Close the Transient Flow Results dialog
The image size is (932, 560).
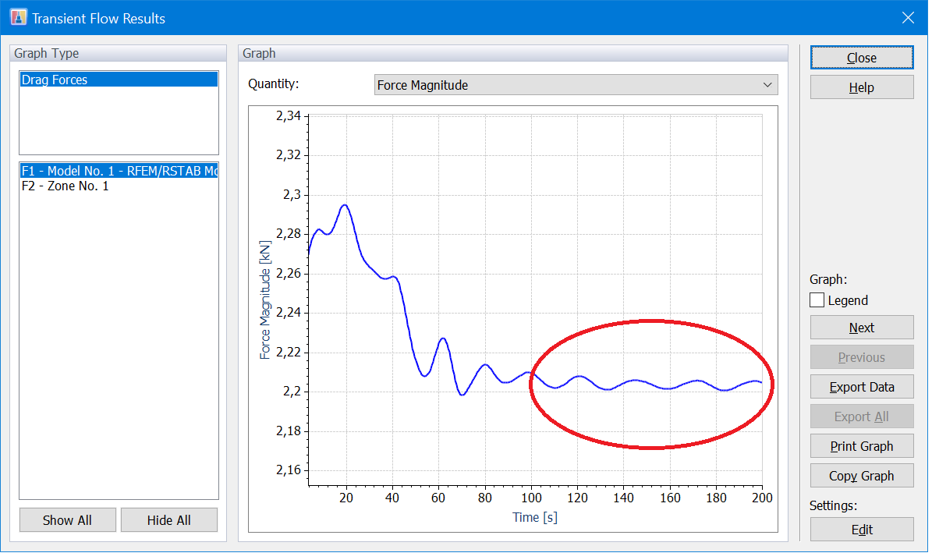point(861,57)
